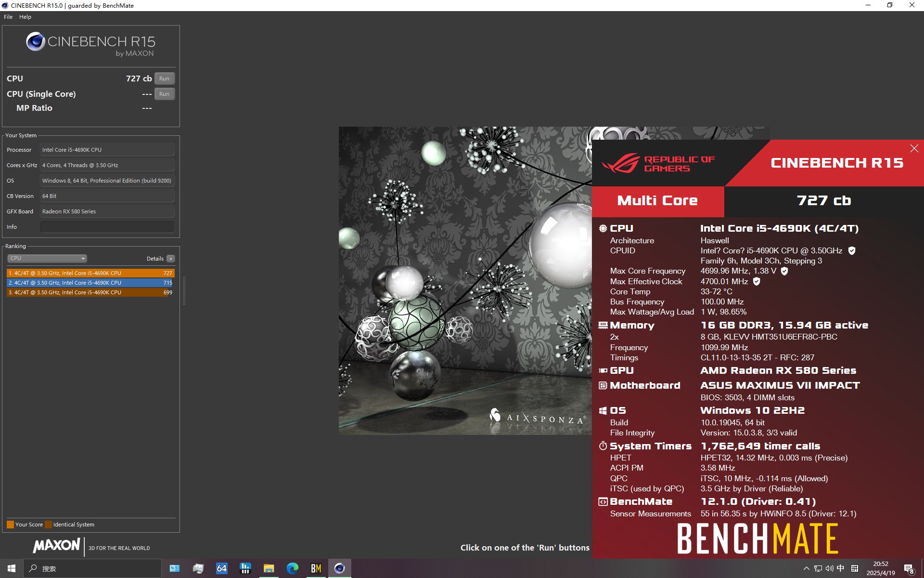Select ranking entry scoring 699
This screenshot has height=578, width=924.
90,292
